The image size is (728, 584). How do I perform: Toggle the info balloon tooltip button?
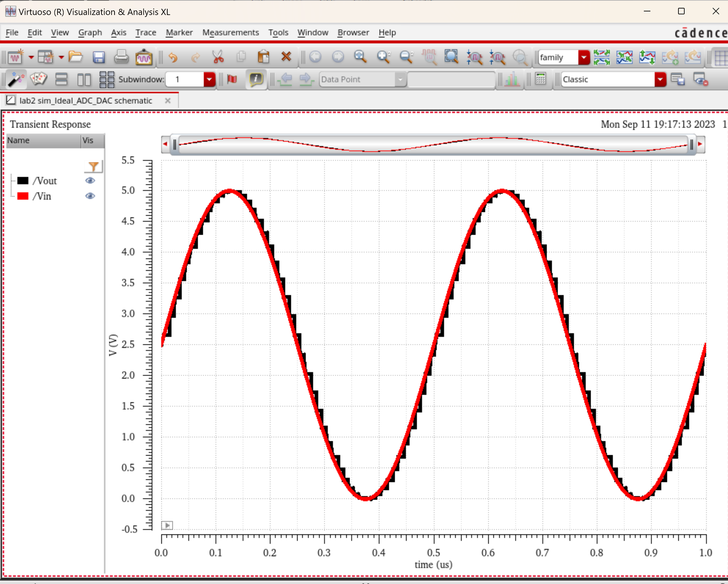click(256, 80)
